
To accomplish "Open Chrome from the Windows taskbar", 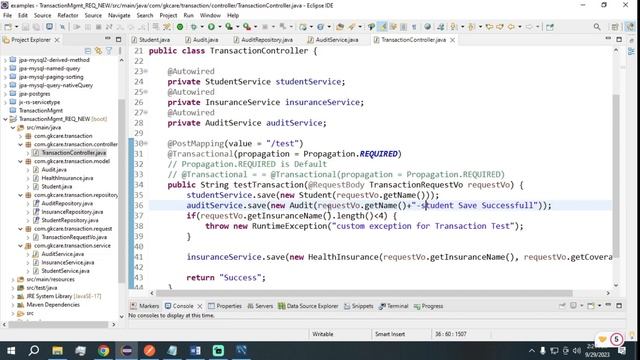I will [103, 351].
